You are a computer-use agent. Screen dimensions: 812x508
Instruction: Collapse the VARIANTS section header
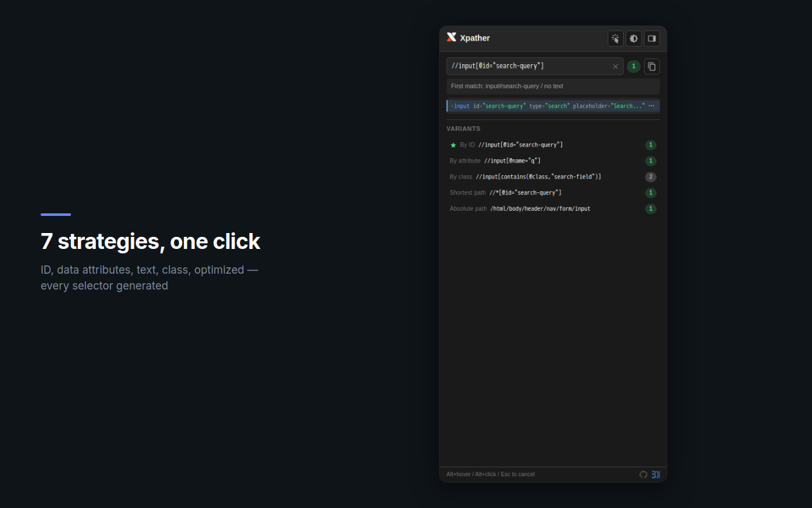coord(463,128)
